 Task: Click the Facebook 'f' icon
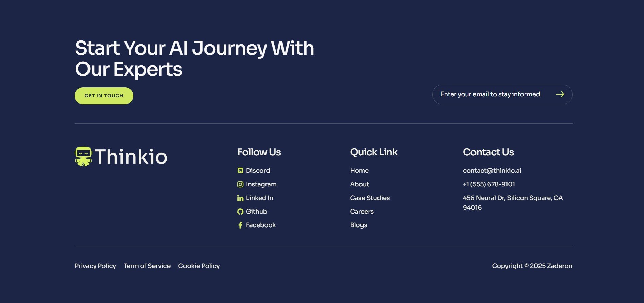coord(240,225)
